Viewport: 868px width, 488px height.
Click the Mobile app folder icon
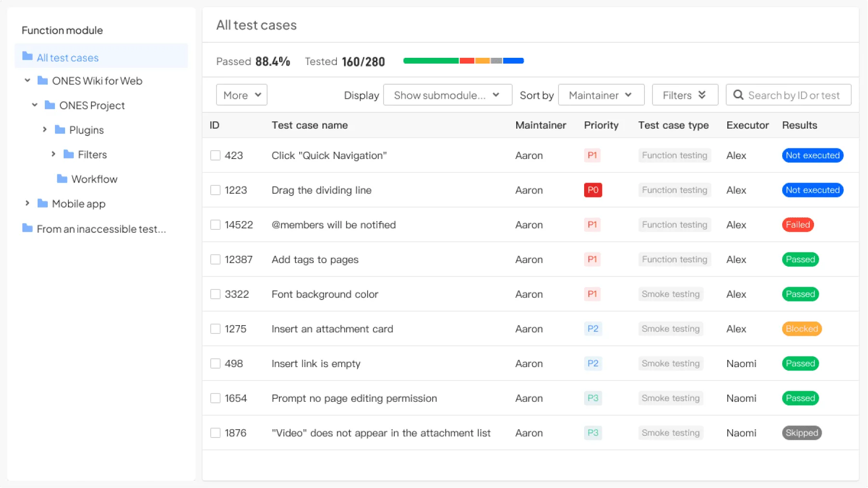coord(42,203)
